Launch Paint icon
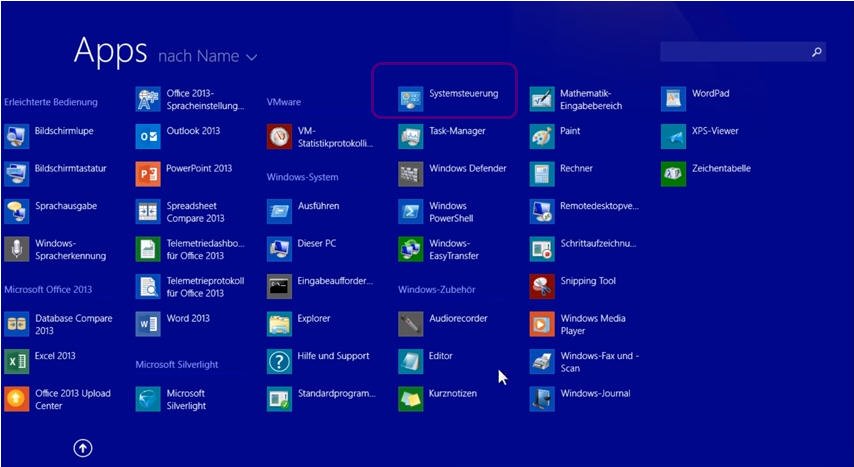Image resolution: width=854 pixels, height=467 pixels. tap(542, 136)
